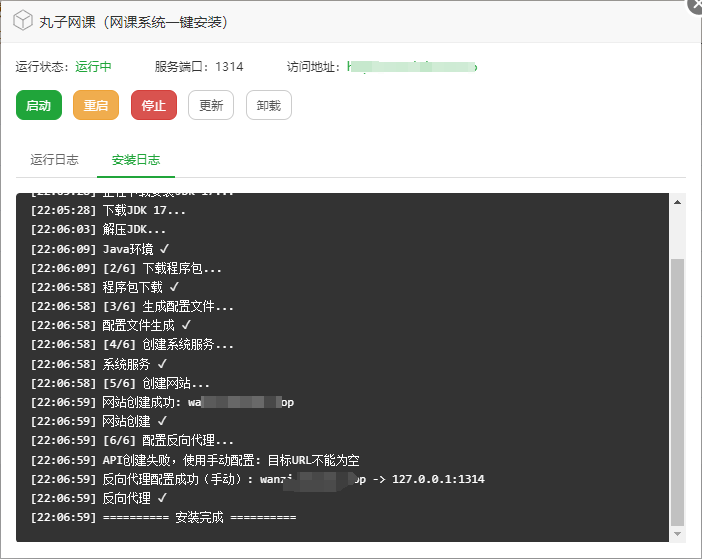Click the 反向代理 ✓ log line
This screenshot has width=702, height=559.
(99, 498)
